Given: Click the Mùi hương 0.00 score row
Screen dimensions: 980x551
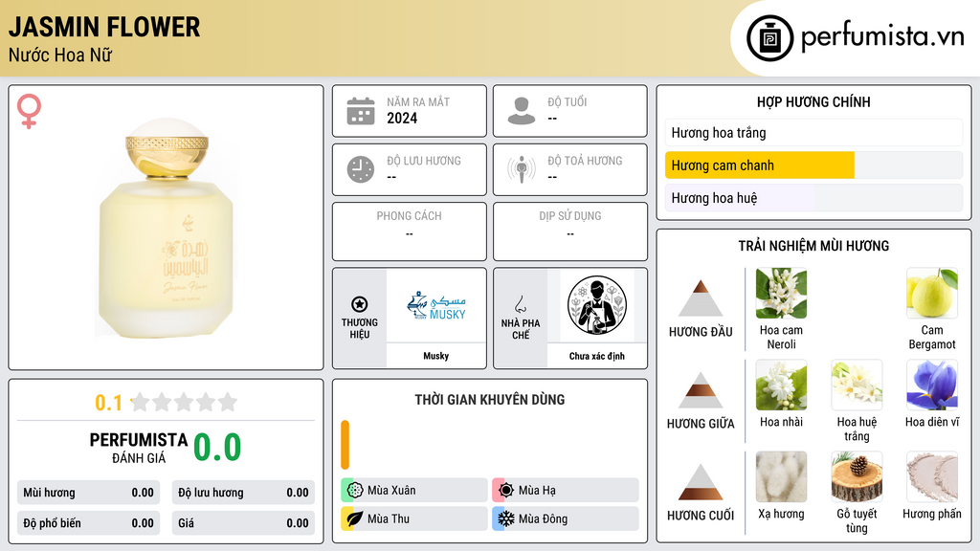Looking at the screenshot, I should [x=89, y=493].
